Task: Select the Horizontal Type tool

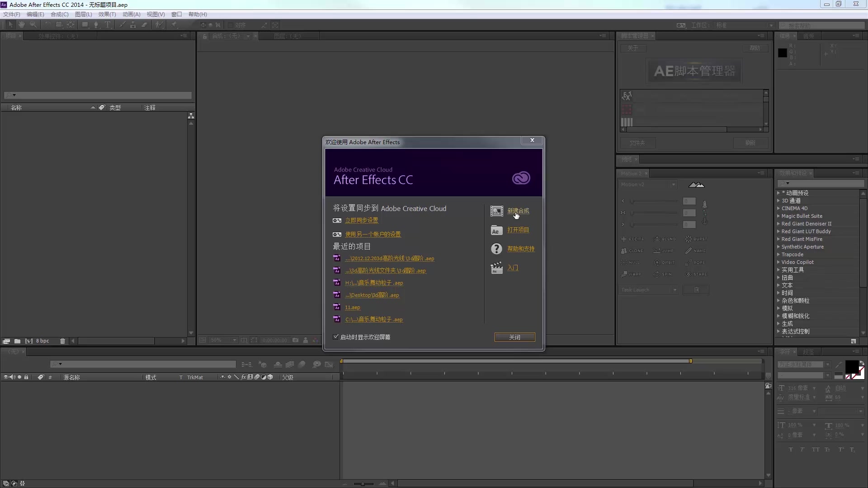Action: [x=108, y=25]
